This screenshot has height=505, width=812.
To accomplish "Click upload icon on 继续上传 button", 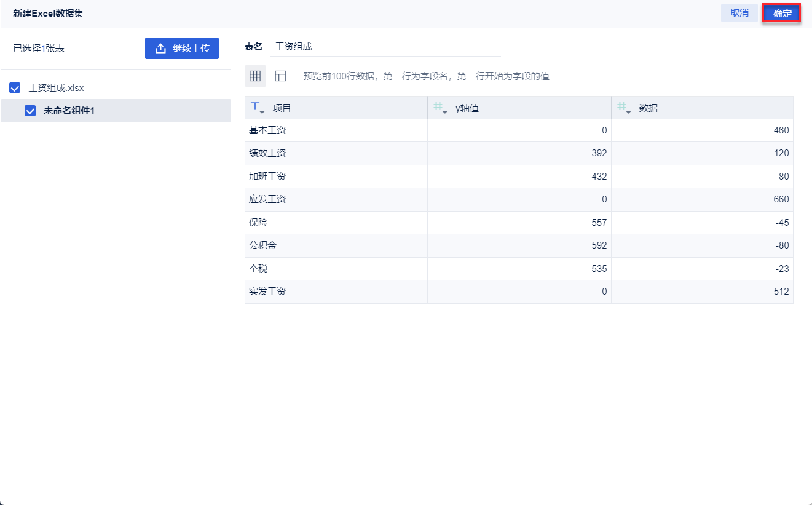I will (160, 49).
